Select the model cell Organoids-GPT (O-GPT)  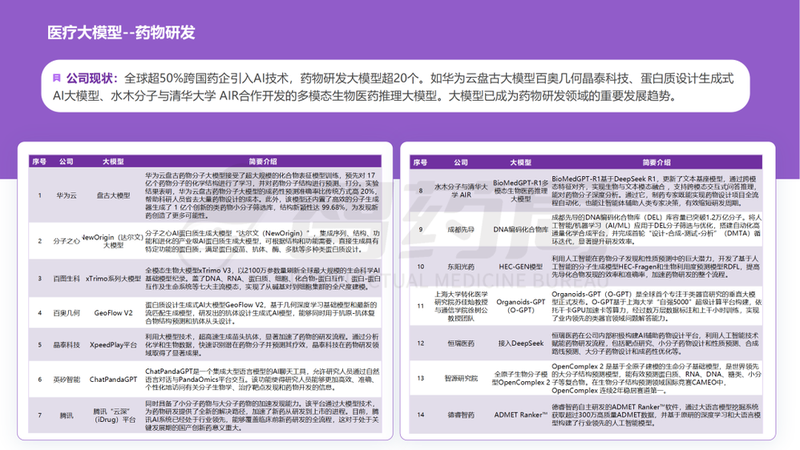click(520, 306)
